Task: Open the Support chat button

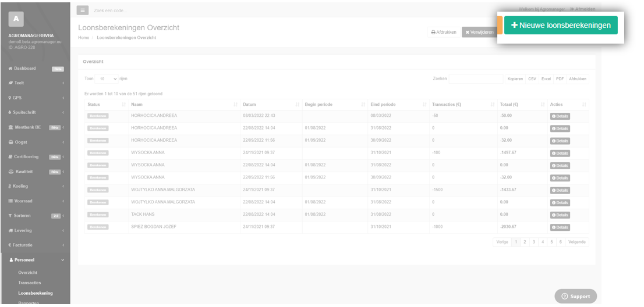Action: click(575, 297)
